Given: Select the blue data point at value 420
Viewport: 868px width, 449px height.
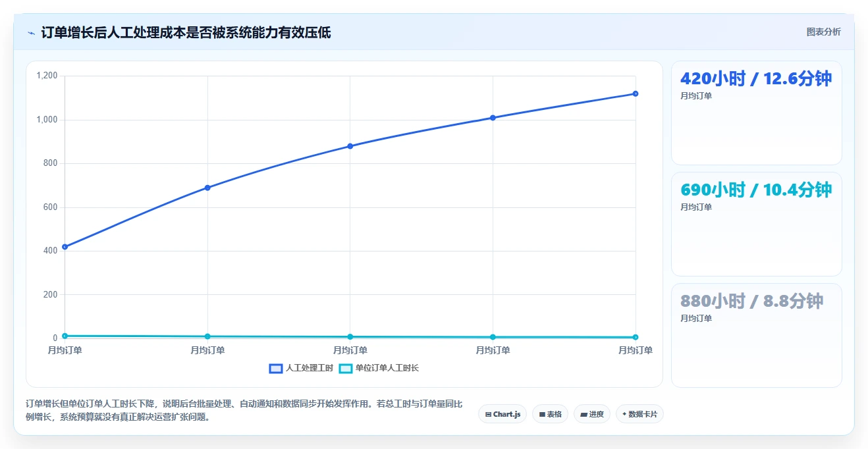Looking at the screenshot, I should tap(65, 247).
